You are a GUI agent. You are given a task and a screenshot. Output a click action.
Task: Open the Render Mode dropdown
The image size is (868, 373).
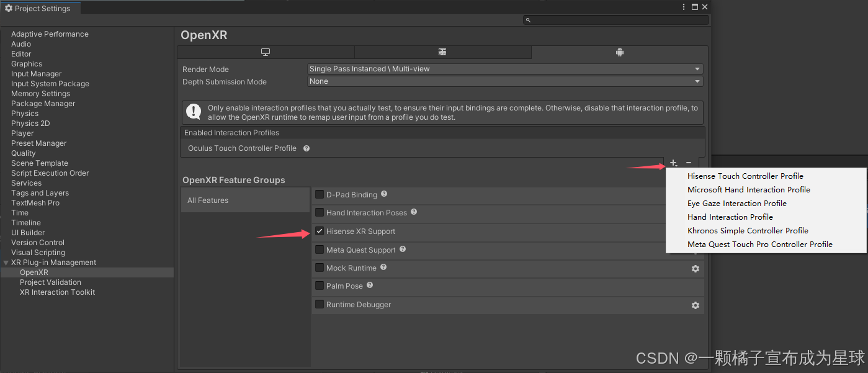[x=505, y=69]
